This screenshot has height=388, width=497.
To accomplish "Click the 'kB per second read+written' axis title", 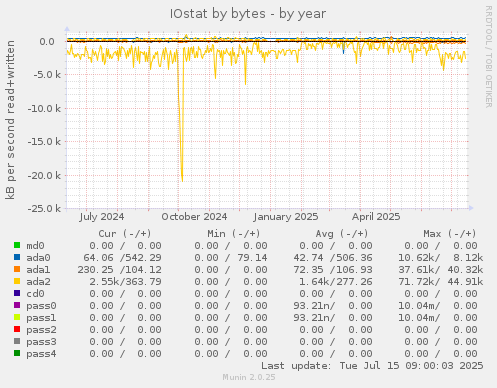I will [10, 120].
